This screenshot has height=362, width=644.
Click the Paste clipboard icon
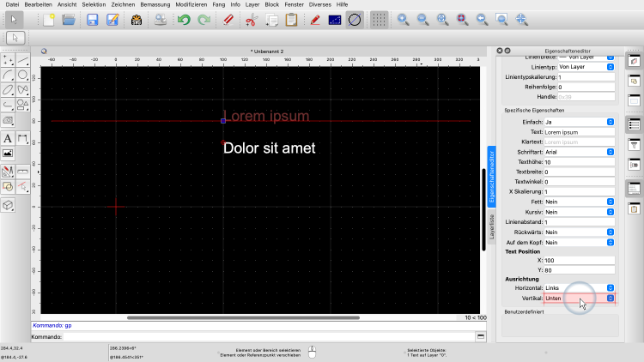click(293, 19)
